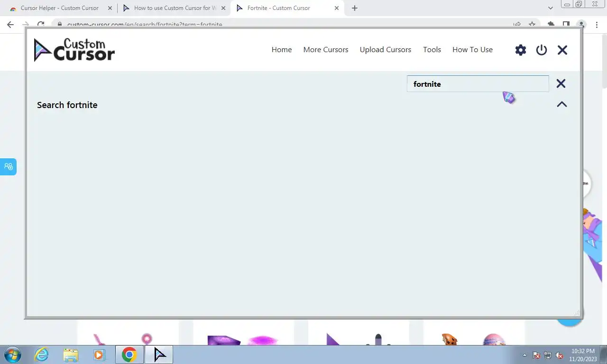607x364 pixels.
Task: Click the fortnite search input field
Action: point(478,84)
